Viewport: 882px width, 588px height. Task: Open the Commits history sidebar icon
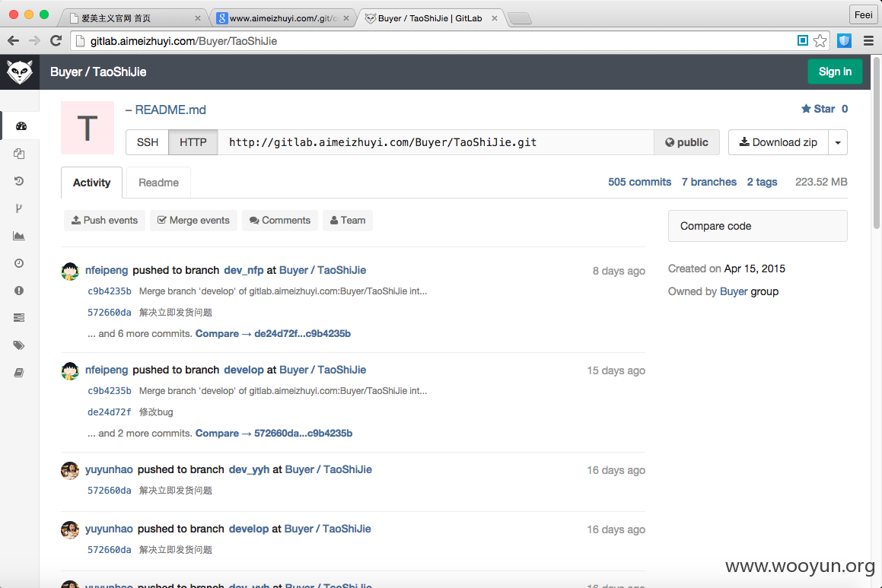(19, 181)
